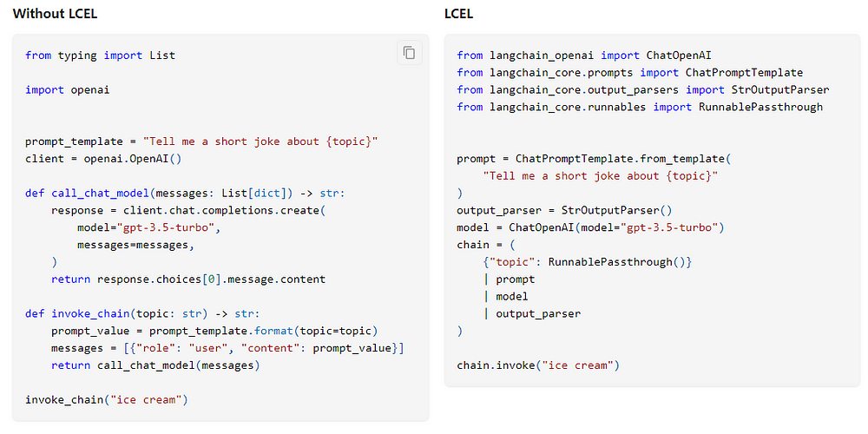The height and width of the screenshot is (434, 868).
Task: Click the 'messages=messages,' argument line
Action: [x=136, y=245]
